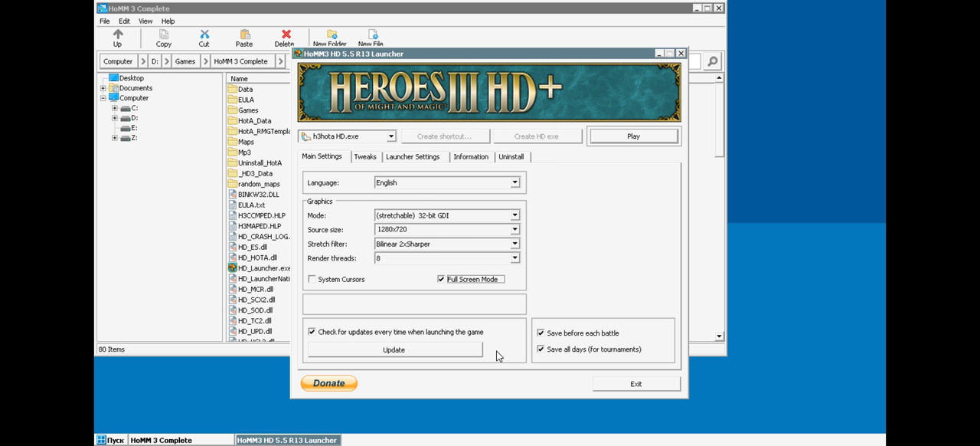This screenshot has height=446, width=980.
Task: Select the EULA.txt file icon
Action: 233,205
